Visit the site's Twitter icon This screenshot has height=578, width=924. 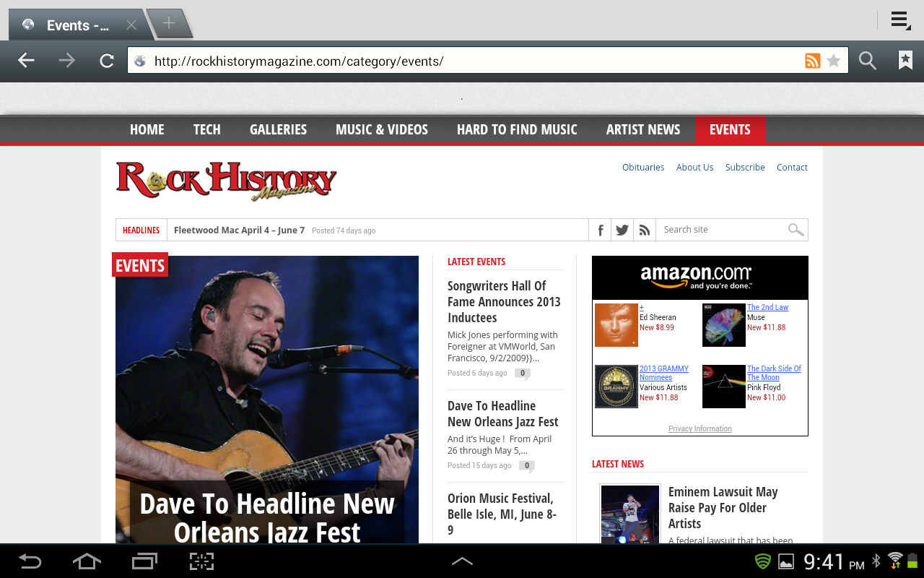tap(622, 230)
